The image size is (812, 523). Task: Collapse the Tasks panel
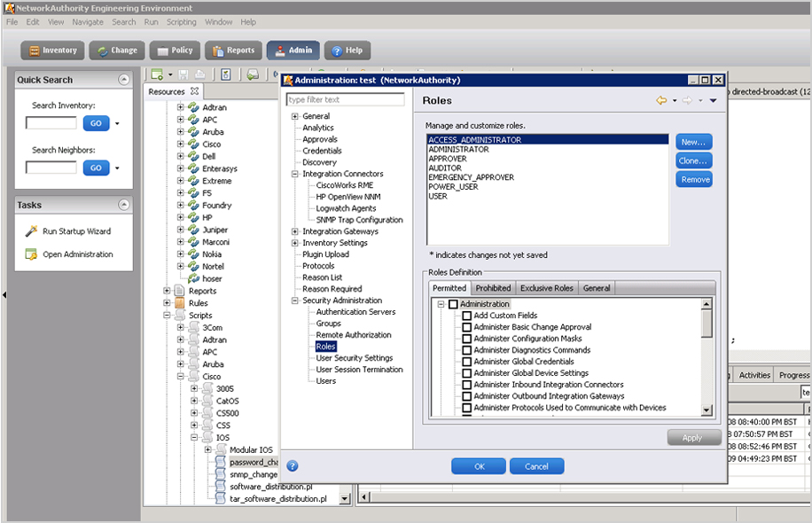point(123,205)
